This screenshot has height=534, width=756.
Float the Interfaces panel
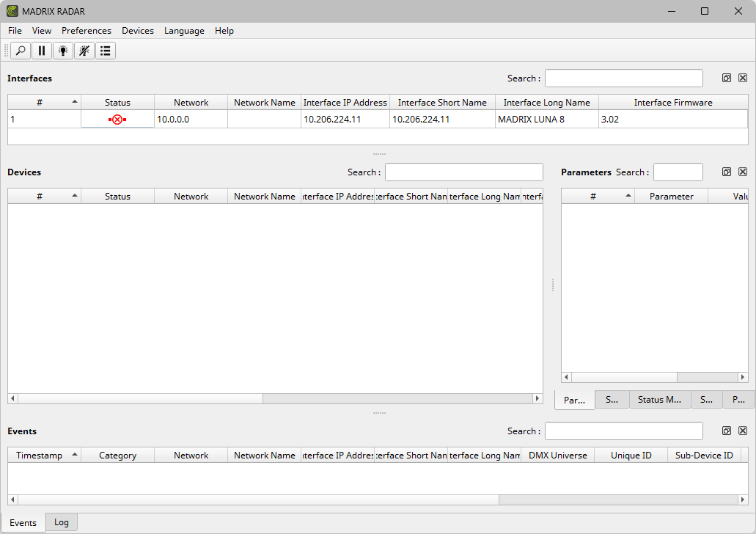(727, 78)
